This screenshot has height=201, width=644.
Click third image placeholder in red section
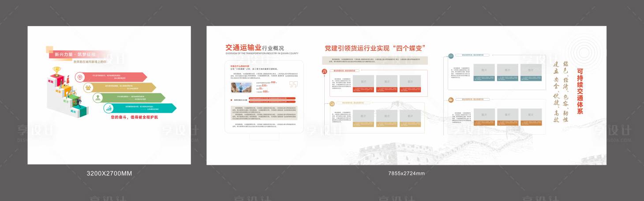(411, 81)
